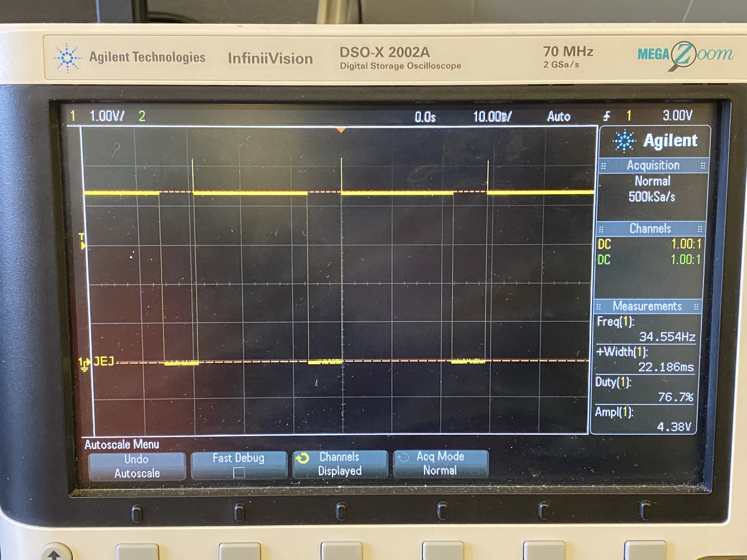
Task: Click the Ampl(1) measurement label
Action: (614, 412)
